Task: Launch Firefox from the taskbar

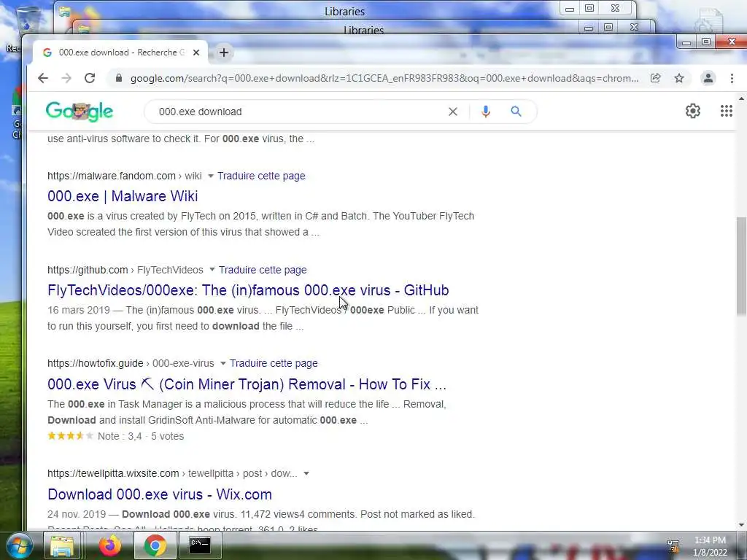Action: coord(110,545)
